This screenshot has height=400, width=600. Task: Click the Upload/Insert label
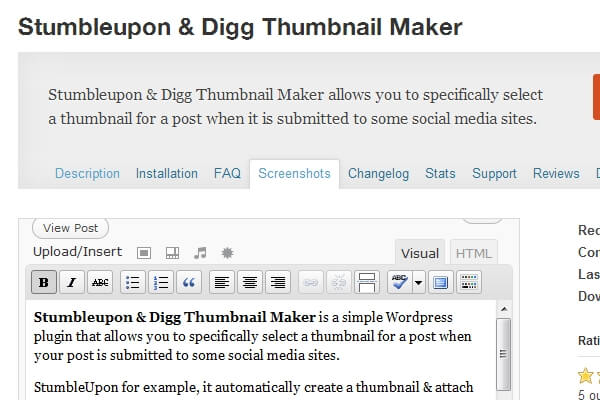coord(77,252)
